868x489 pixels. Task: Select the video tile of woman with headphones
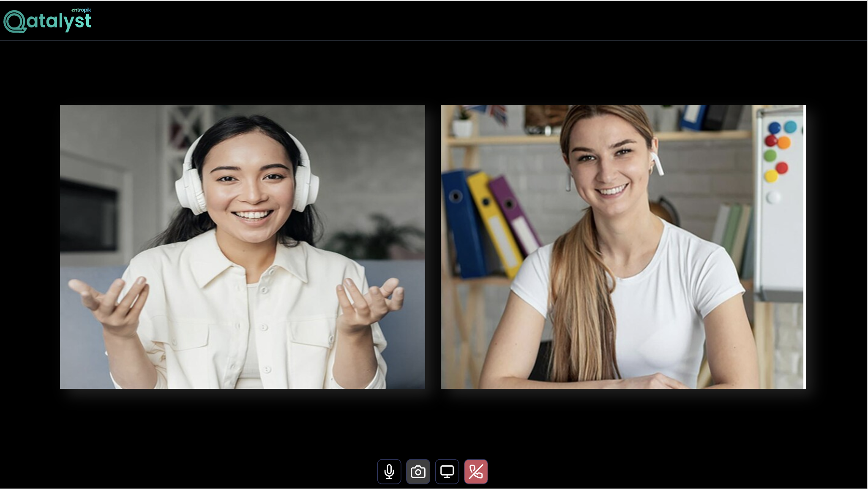point(243,247)
